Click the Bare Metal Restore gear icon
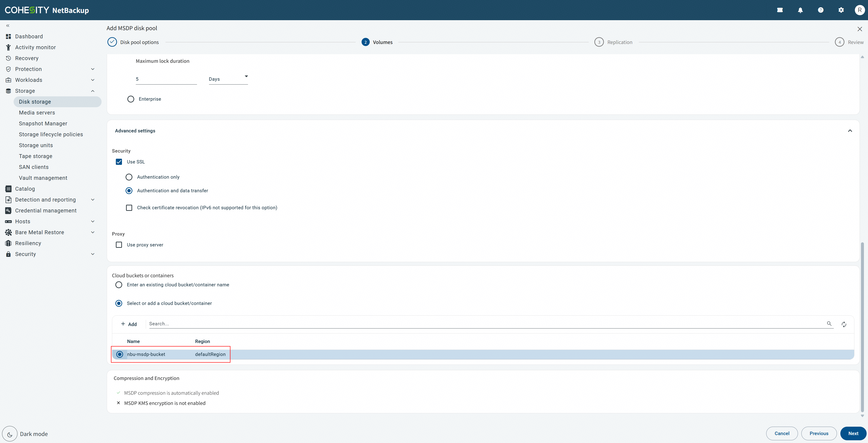The image size is (868, 443). pos(8,232)
